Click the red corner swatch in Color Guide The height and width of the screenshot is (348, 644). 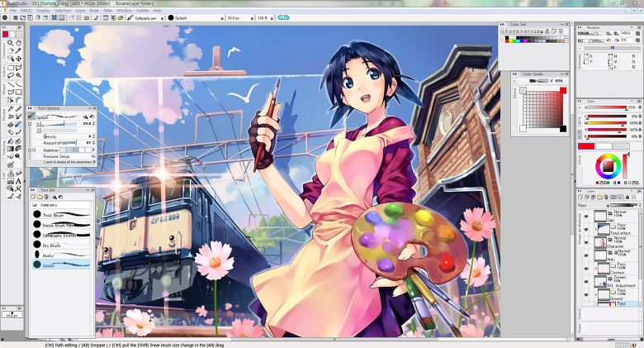(x=563, y=90)
